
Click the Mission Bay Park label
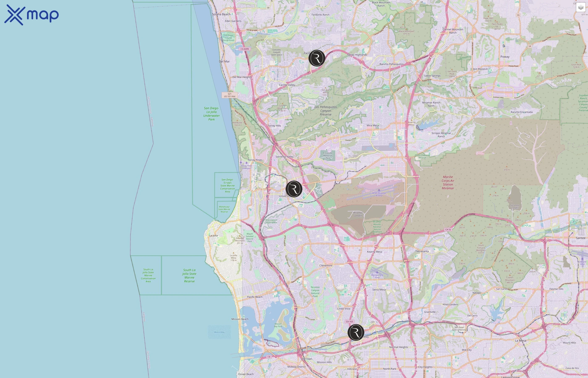278,325
